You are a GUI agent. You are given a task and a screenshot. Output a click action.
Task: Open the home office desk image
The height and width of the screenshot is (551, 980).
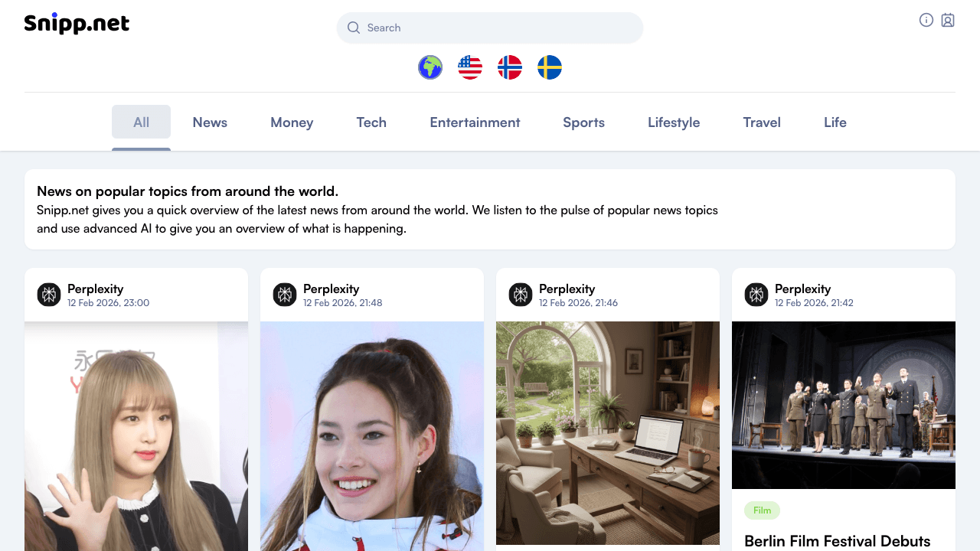608,432
